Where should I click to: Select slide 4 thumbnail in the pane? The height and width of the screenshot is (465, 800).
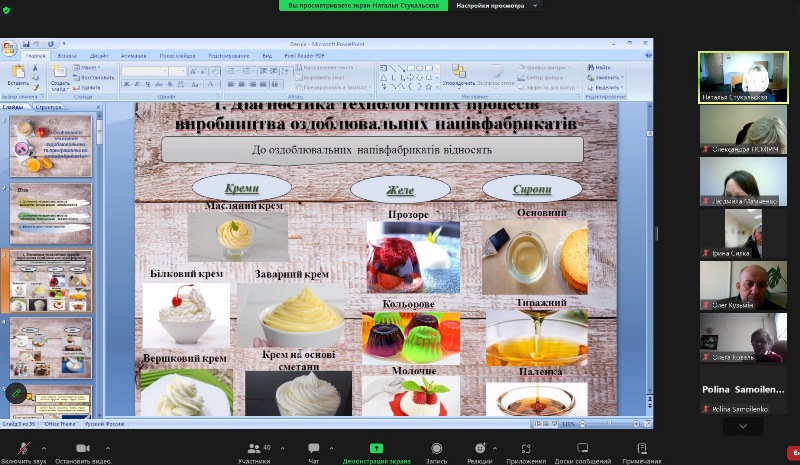pyautogui.click(x=51, y=348)
